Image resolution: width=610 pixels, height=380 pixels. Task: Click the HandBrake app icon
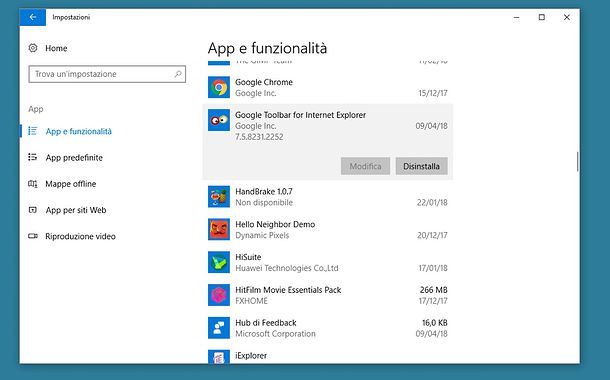point(219,196)
